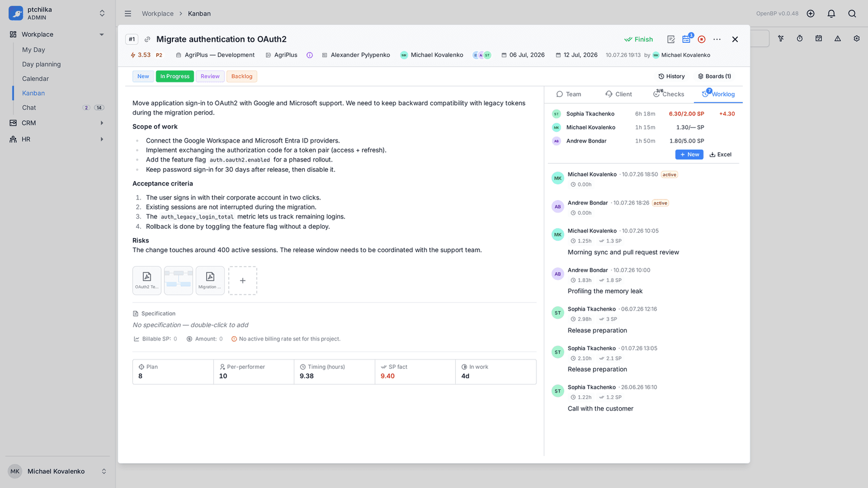868x488 pixels.
Task: Close the task dialog
Action: pos(735,39)
